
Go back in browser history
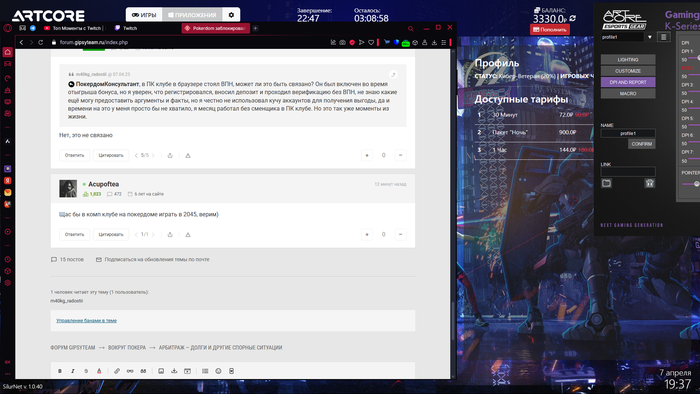click(21, 42)
